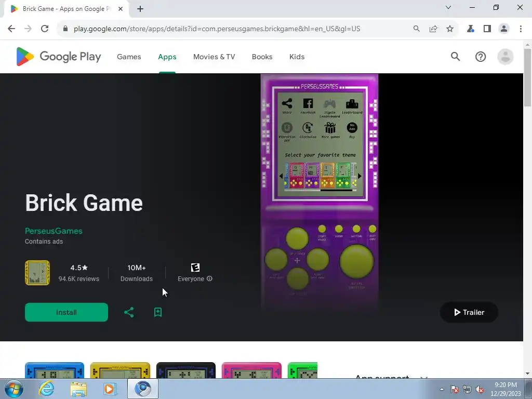Click the 10M+ Downloads text
The height and width of the screenshot is (399, 532).
[137, 273]
